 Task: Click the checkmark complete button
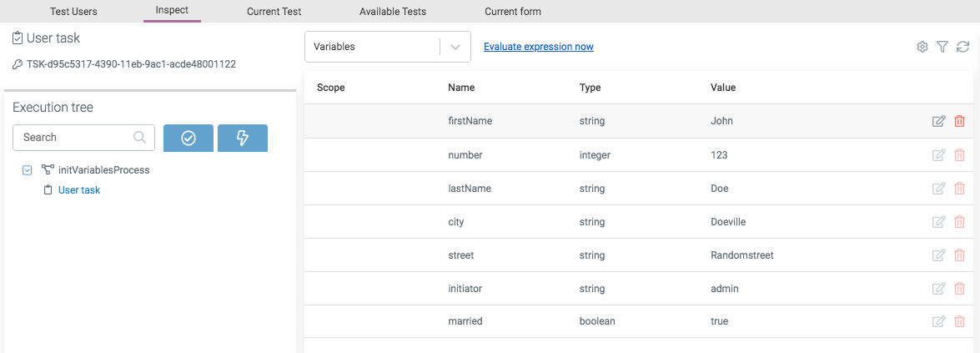coord(188,139)
